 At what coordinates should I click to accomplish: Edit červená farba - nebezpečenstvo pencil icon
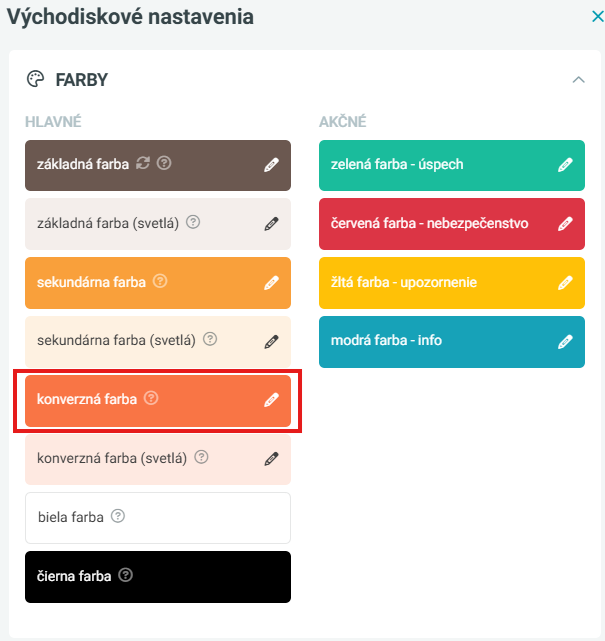click(x=565, y=224)
